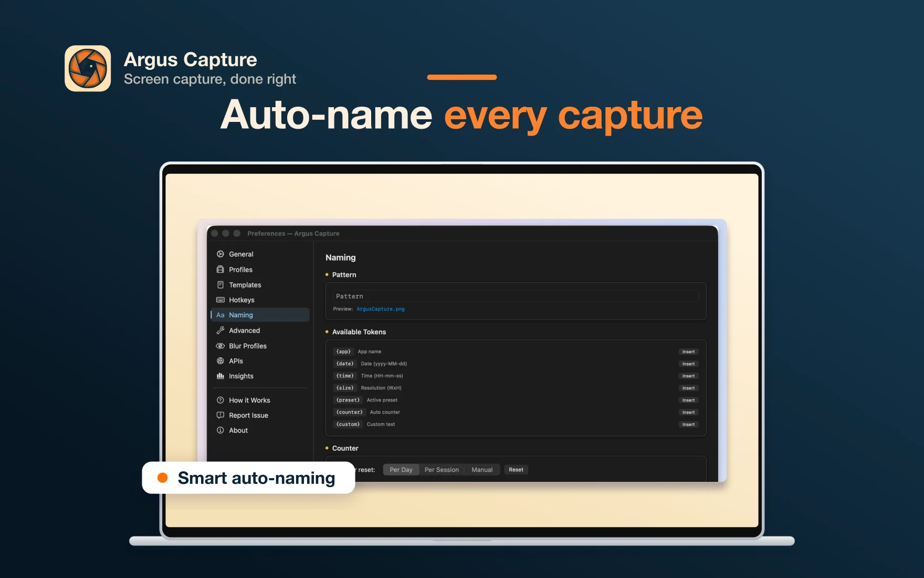Set counter reset to Per Session
This screenshot has width=924, height=578.
point(442,470)
